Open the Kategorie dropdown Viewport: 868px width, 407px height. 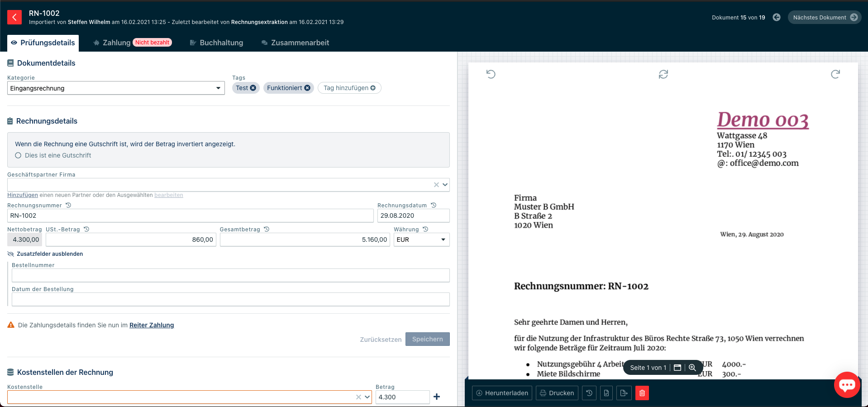[116, 88]
